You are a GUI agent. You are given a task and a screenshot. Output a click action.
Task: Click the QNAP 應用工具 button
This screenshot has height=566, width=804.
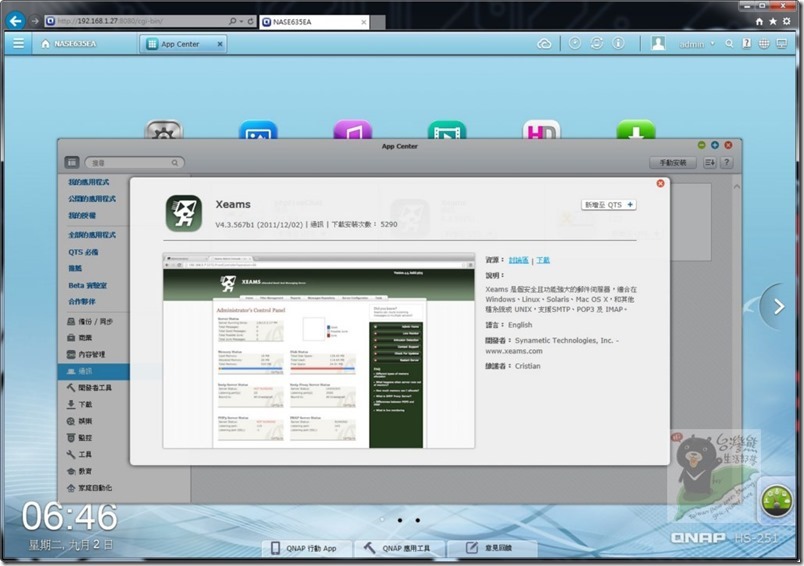point(398,548)
